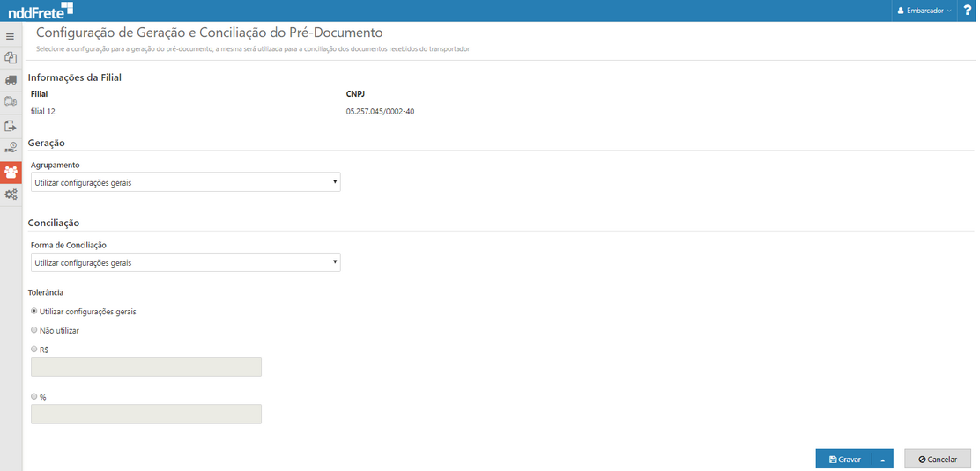Click the nddFrete logo
Image resolution: width=980 pixels, height=471 pixels.
(40, 11)
